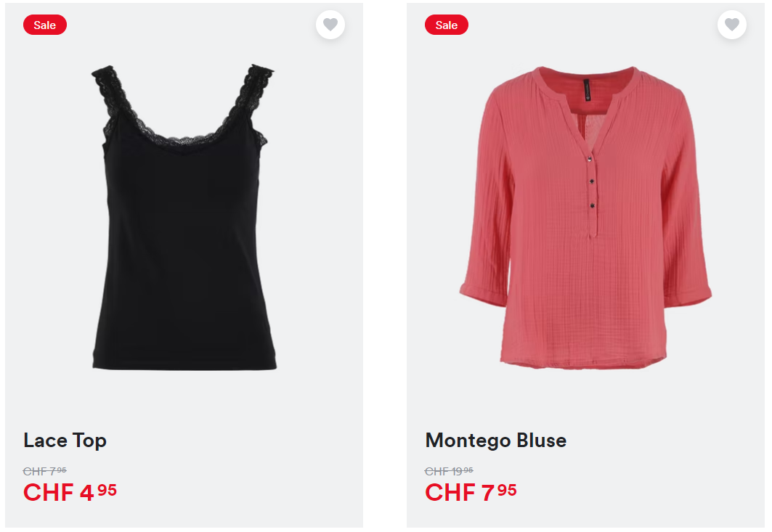
Task: Open the Montego Bluse product title link
Action: pos(496,441)
